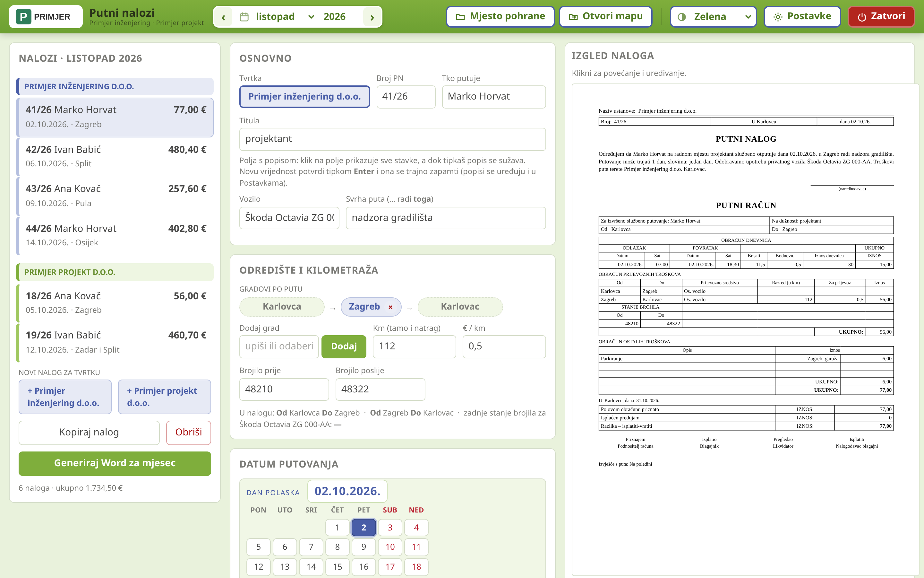The width and height of the screenshot is (924, 578).
Task: Click the Tvrtka company selector field
Action: coord(305,97)
